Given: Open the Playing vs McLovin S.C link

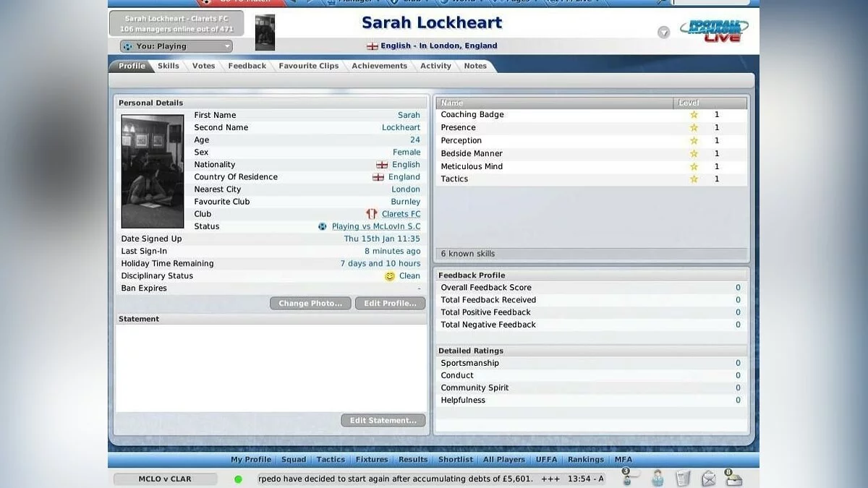Looking at the screenshot, I should pos(376,226).
